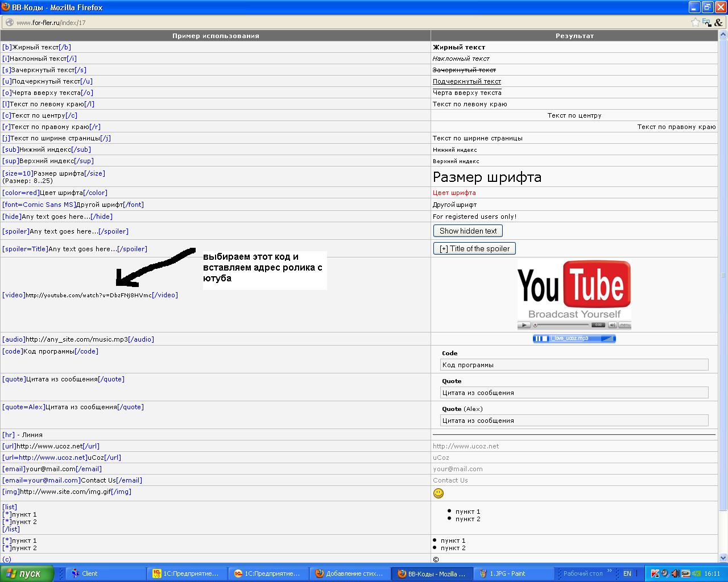
Task: Click the [spoiler=Title] code example
Action: pos(75,249)
